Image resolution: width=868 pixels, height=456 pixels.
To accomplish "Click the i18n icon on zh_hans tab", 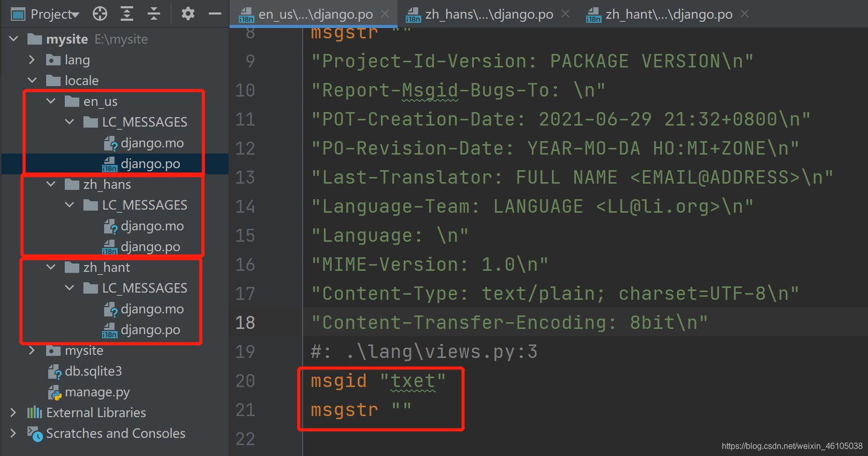I will (413, 15).
